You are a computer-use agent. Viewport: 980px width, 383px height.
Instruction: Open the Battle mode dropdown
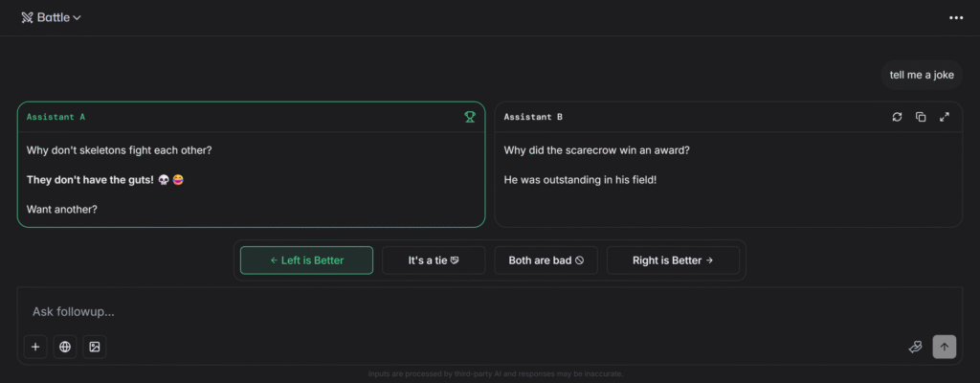53,17
